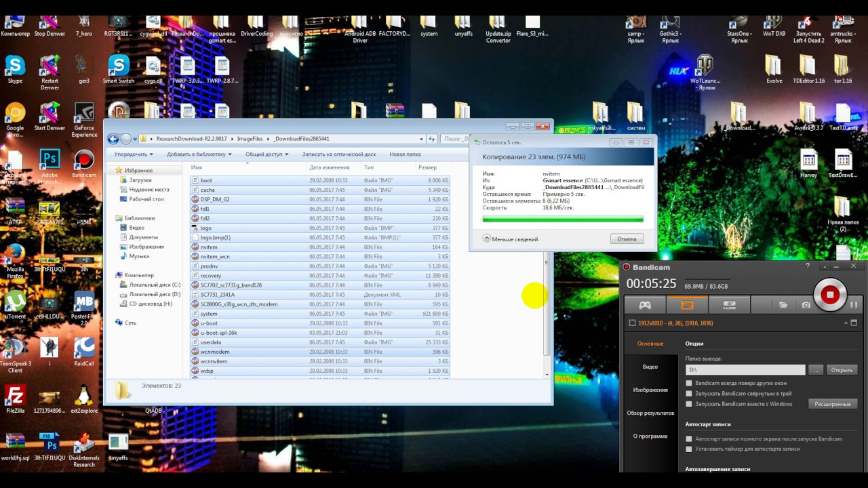Screen dimensions: 868x488
Task: Collapse copy details via Меньше сведений
Action: [x=511, y=239]
